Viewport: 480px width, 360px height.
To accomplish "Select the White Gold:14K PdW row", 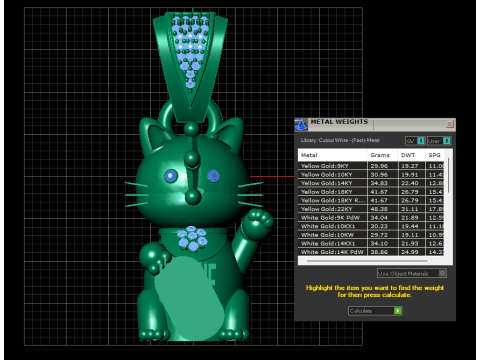I will pyautogui.click(x=371, y=252).
